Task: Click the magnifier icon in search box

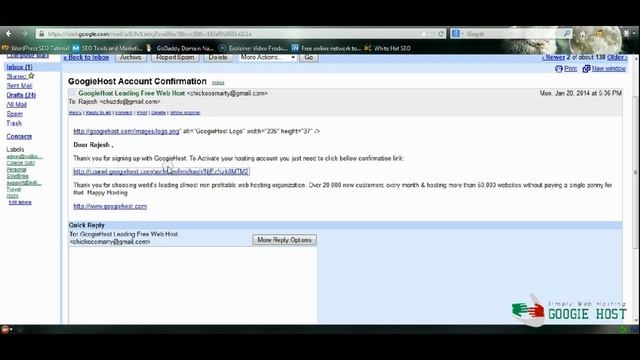Action: [567, 33]
